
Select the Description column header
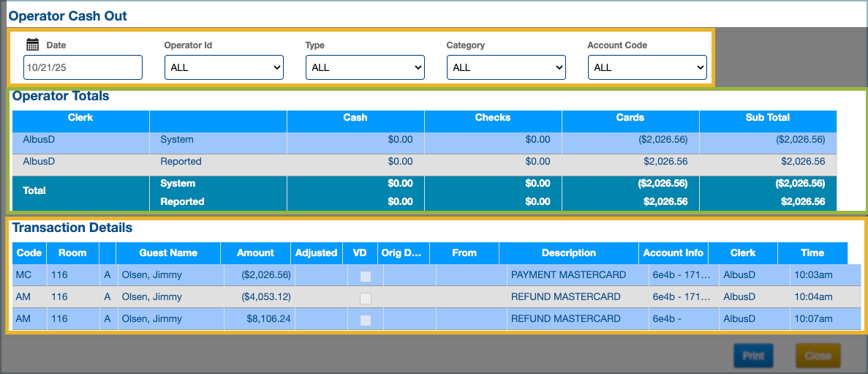(x=568, y=253)
